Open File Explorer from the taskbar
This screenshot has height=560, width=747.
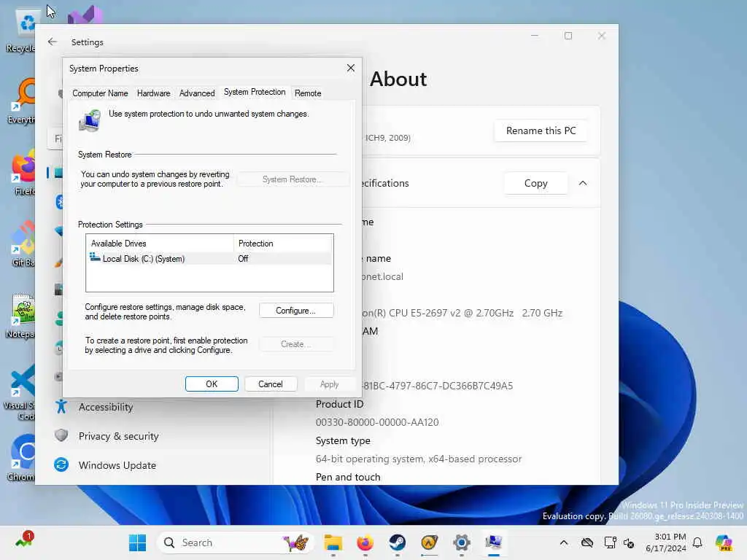[333, 542]
